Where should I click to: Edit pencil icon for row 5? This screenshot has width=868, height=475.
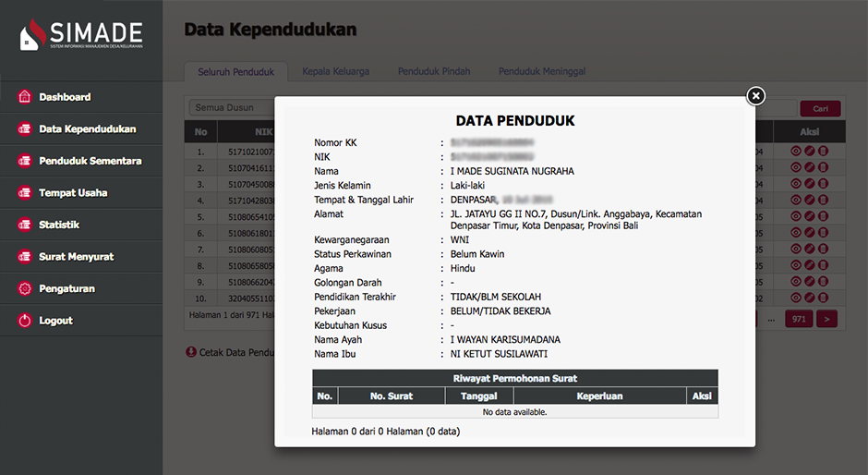click(x=809, y=216)
